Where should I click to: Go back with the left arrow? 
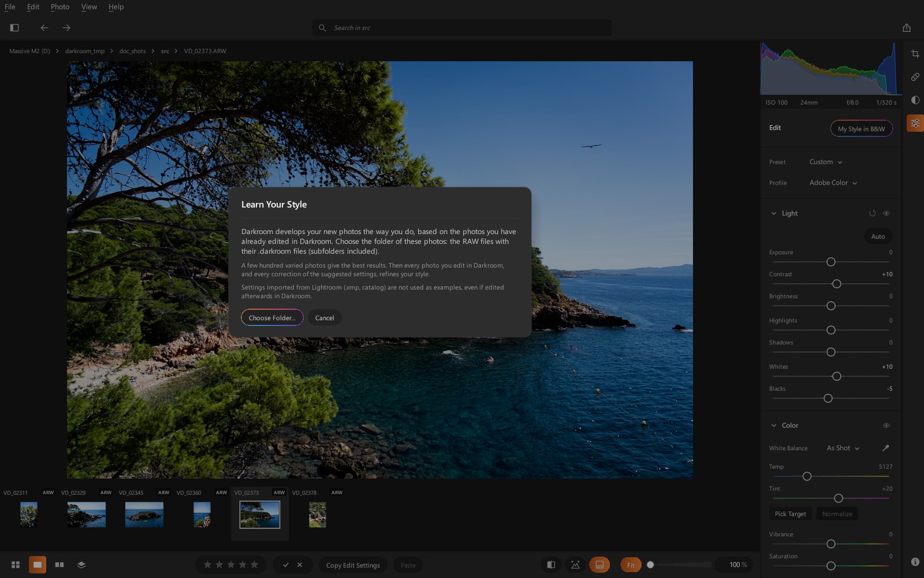click(44, 28)
